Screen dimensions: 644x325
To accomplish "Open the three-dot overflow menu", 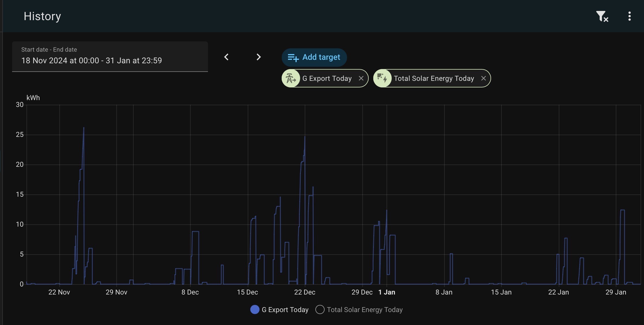I will [630, 16].
